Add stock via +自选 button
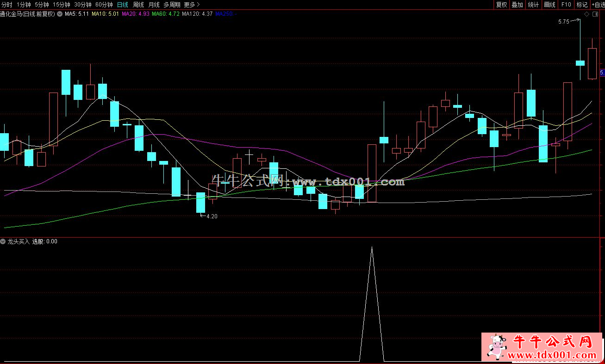 [598, 5]
